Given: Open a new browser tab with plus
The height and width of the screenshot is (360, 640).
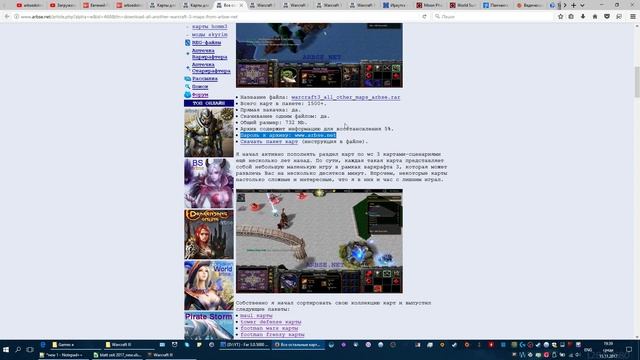Looking at the screenshot, I should click(573, 5).
